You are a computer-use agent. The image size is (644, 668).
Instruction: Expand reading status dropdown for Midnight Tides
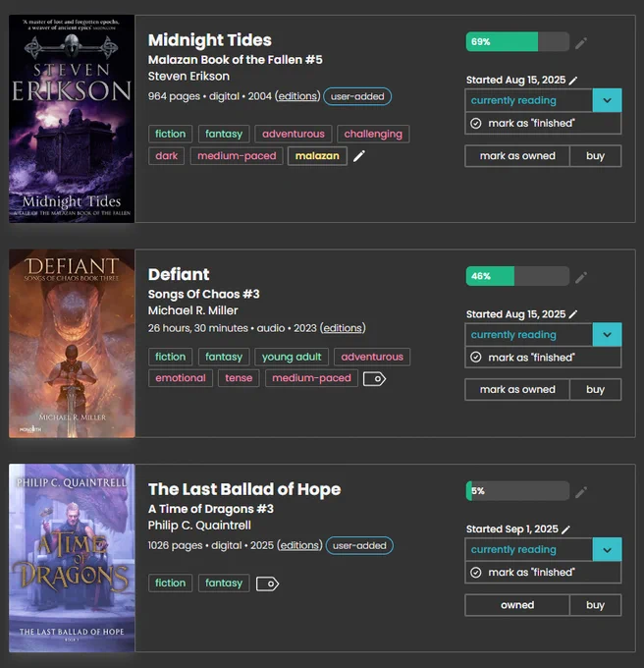pyautogui.click(x=607, y=100)
